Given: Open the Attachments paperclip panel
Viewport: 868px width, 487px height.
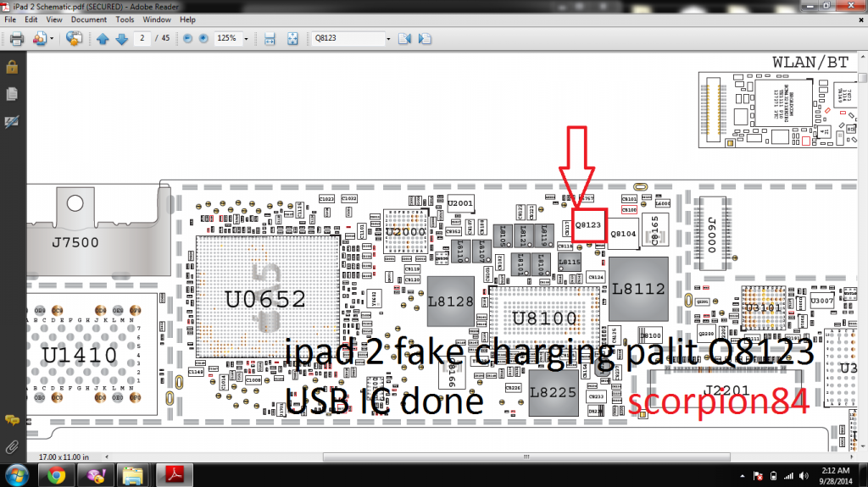Looking at the screenshot, I should point(12,445).
